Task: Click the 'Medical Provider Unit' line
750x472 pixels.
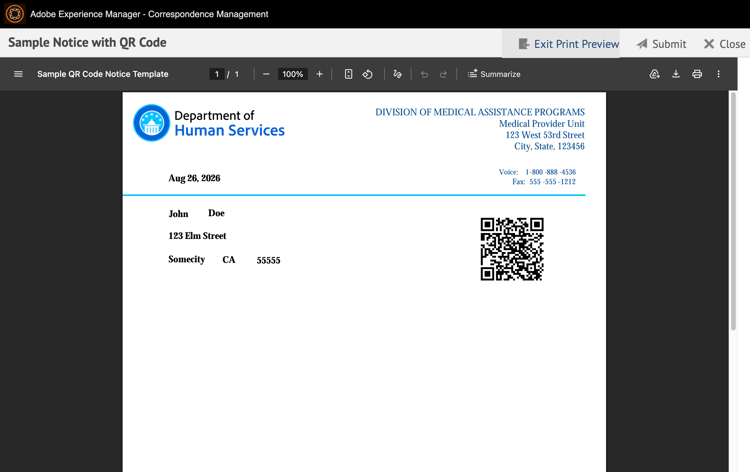Action: (x=542, y=124)
